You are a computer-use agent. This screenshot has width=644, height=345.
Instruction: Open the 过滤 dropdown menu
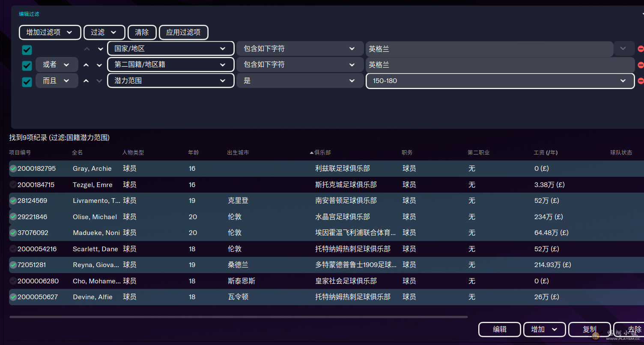(x=104, y=32)
